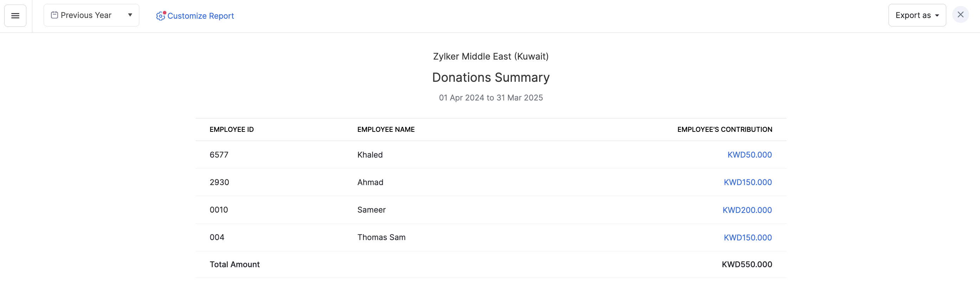Click the Total Amount row value KWD550.000

[x=747, y=264]
